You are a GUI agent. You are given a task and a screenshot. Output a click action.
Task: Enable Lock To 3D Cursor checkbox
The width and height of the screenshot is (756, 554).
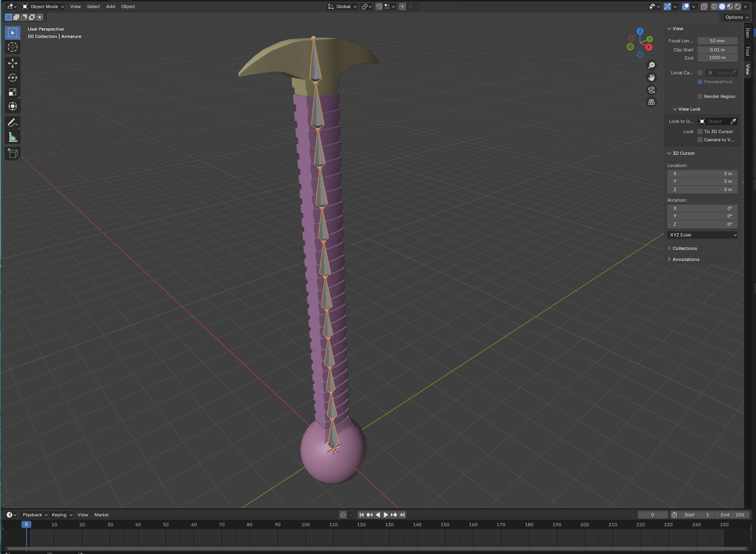click(x=700, y=132)
